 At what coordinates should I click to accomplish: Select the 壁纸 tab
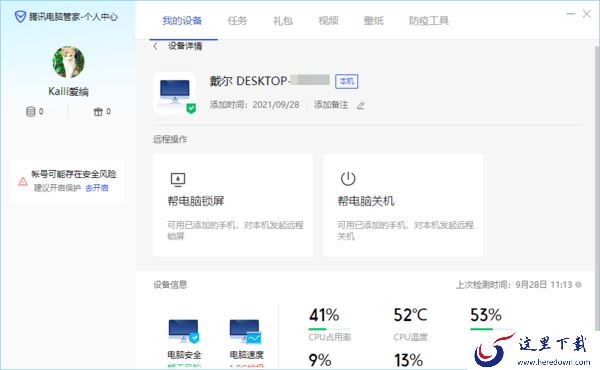373,20
